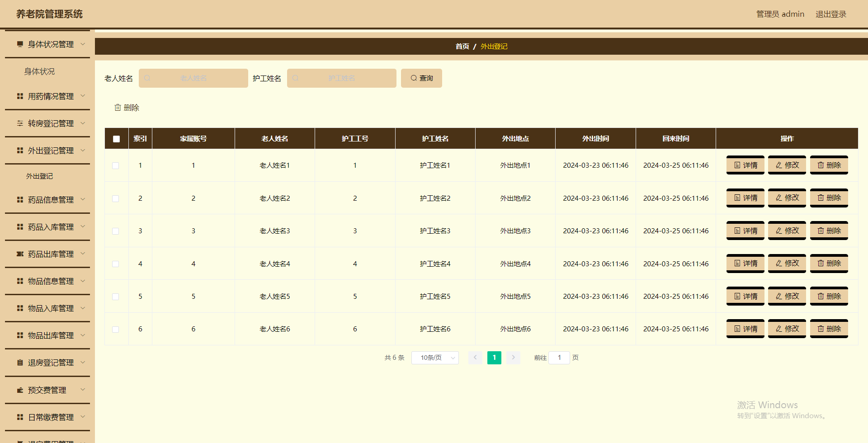Click the grid icon beside 日常缴费管理

point(20,417)
